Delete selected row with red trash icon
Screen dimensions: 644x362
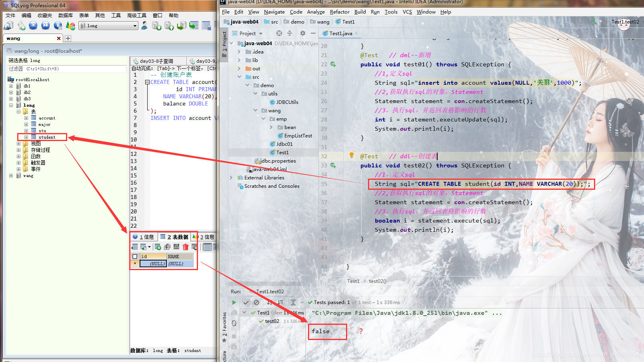[x=186, y=247]
